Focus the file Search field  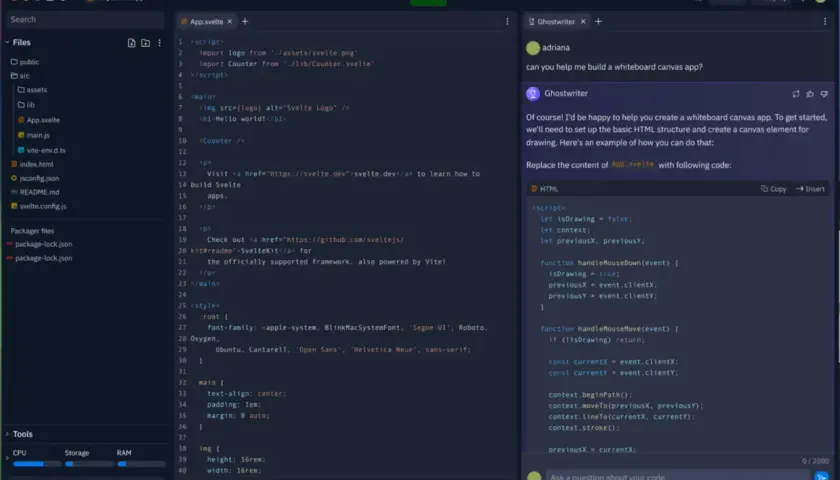(85, 19)
